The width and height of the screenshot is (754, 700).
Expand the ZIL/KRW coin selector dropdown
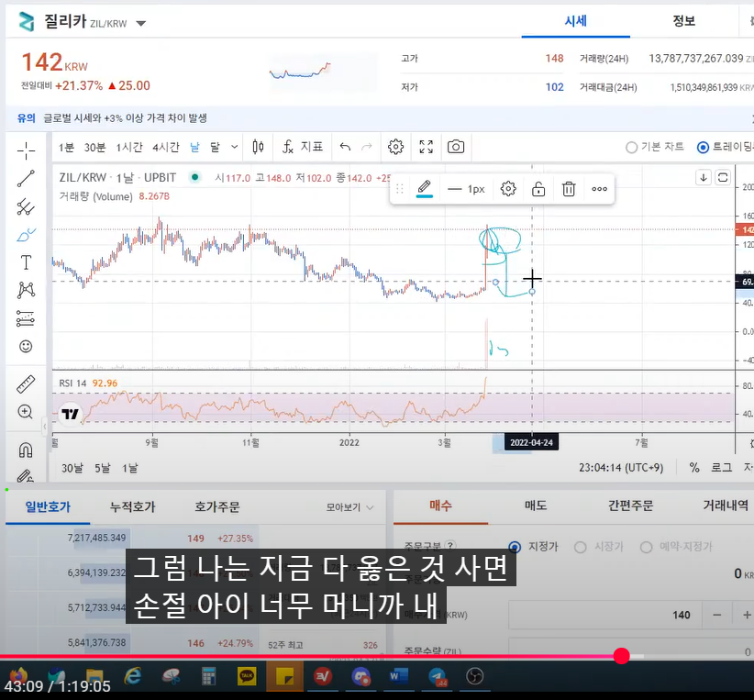click(141, 23)
